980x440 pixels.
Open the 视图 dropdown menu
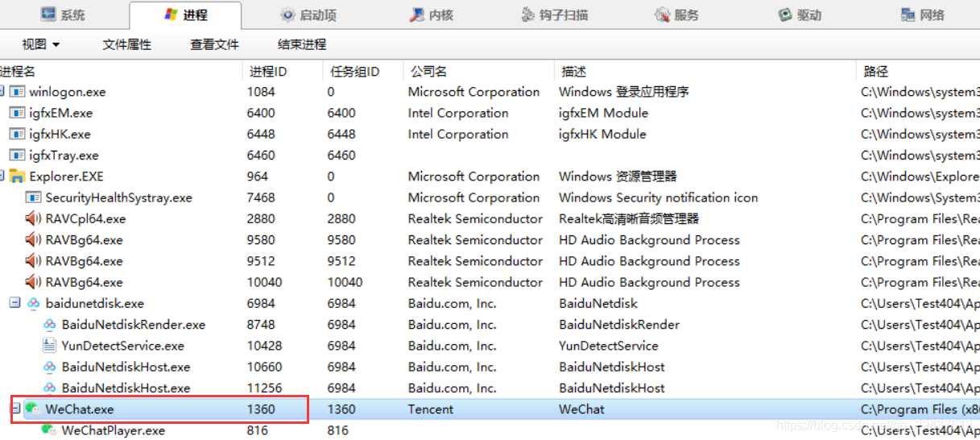click(x=41, y=44)
